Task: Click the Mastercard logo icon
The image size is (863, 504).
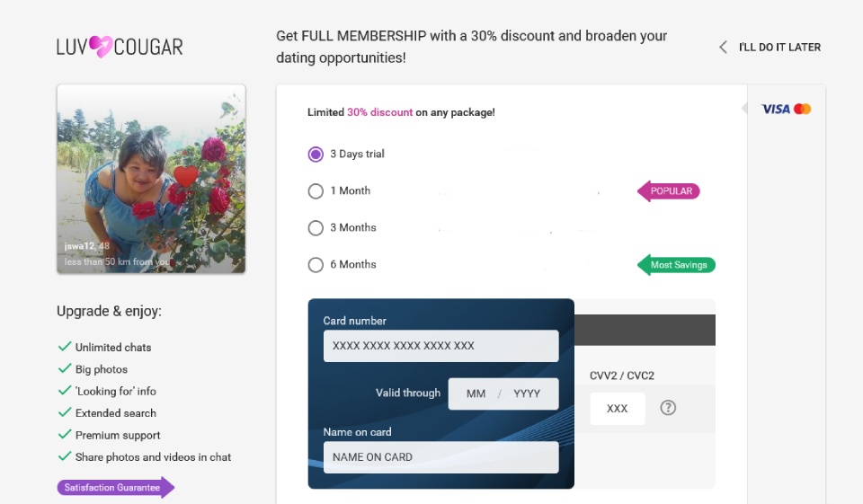Action: tap(803, 109)
